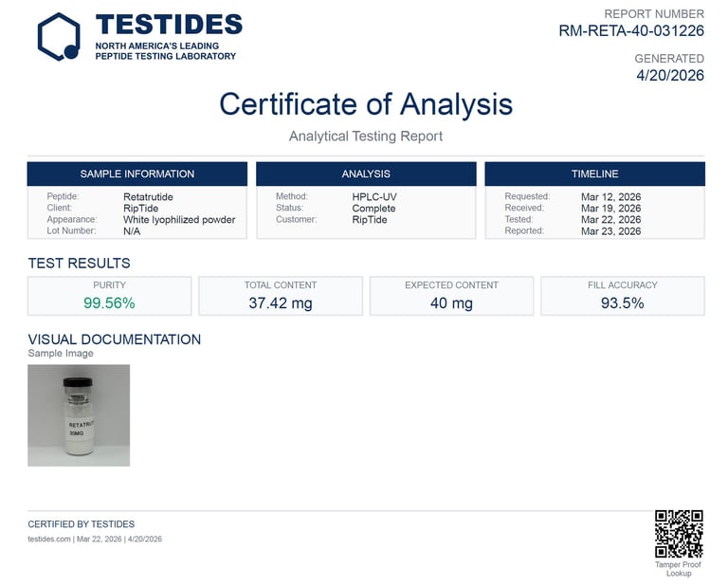
Task: Click the ANALYSIS section header
Action: tap(366, 174)
